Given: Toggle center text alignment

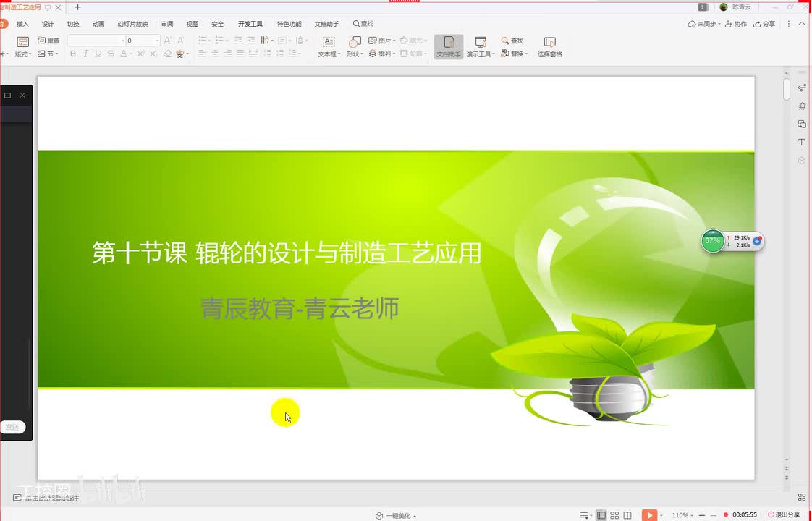Looking at the screenshot, I should [215, 54].
